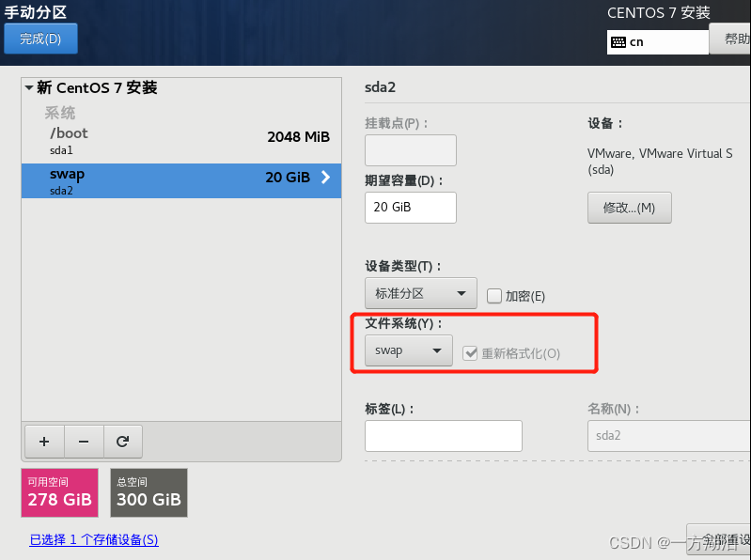The width and height of the screenshot is (751, 560).
Task: Reload storage configuration with refresh icon
Action: pos(122,442)
